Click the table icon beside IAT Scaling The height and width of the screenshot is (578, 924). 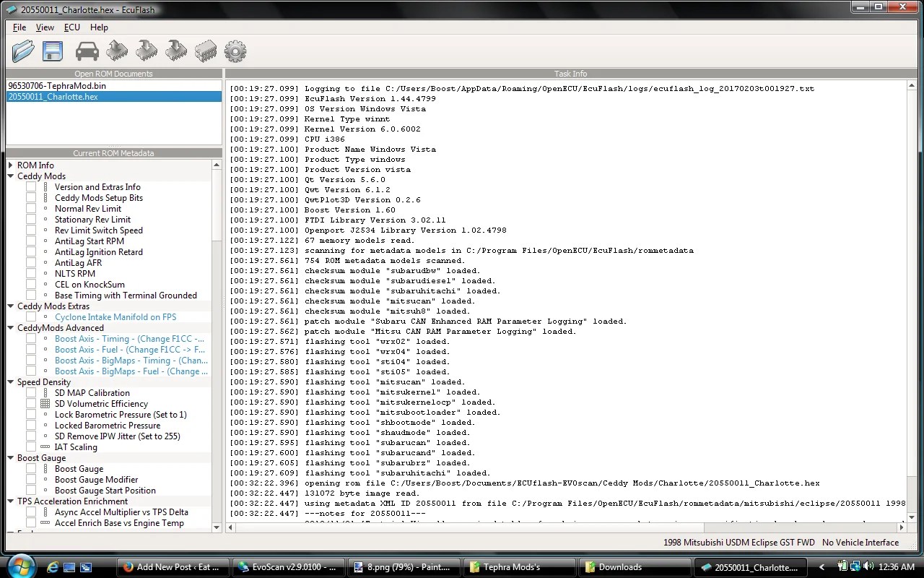coord(45,447)
